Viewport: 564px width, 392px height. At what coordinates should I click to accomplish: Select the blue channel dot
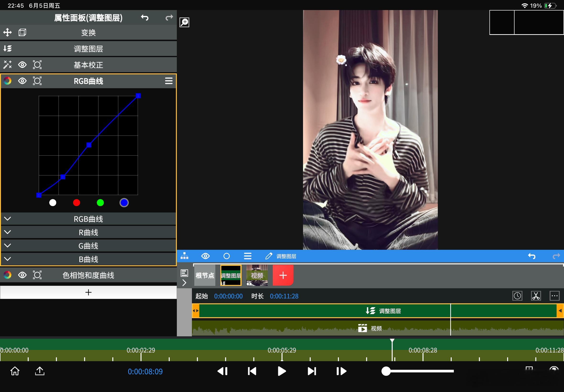[x=124, y=203]
